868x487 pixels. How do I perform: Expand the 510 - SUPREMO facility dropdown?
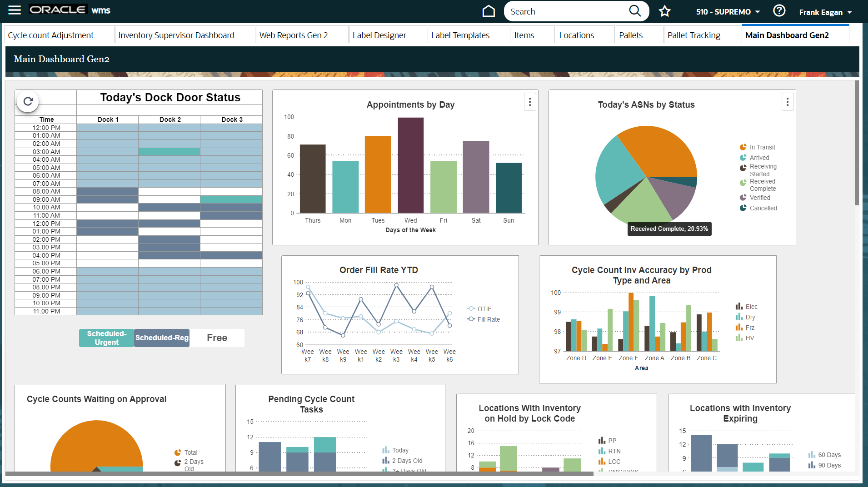(x=728, y=12)
